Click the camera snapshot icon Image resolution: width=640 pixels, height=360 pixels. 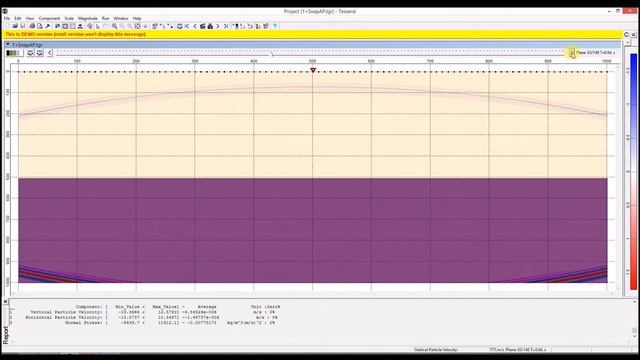click(210, 26)
